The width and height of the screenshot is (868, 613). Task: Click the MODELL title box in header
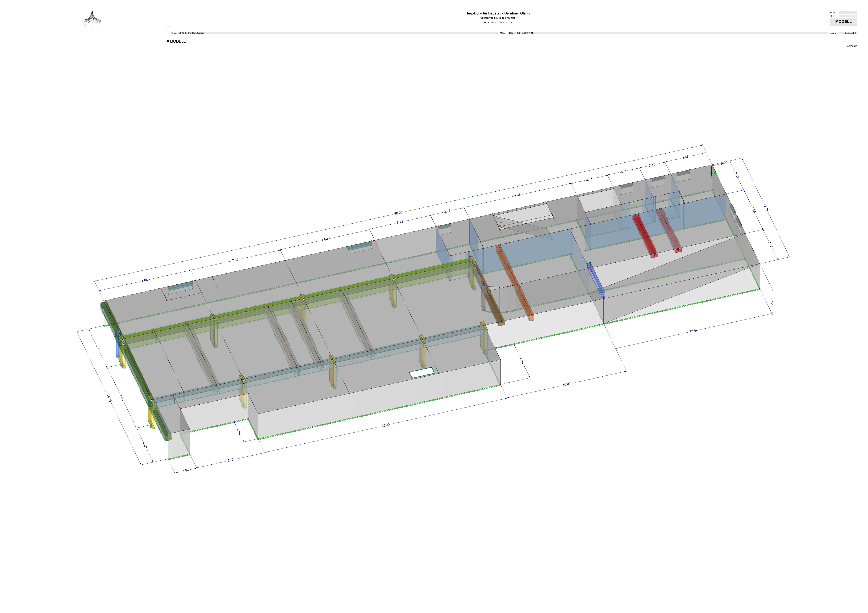(x=843, y=22)
